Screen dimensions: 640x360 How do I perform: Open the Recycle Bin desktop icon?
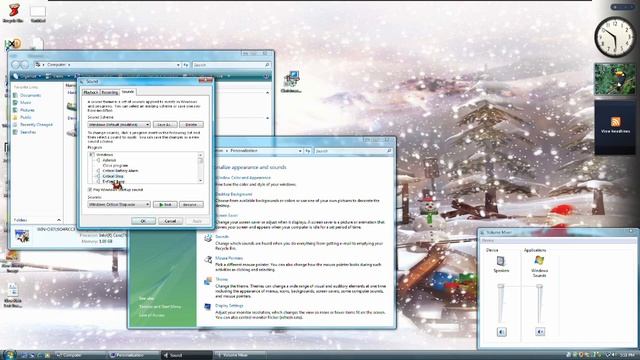tap(13, 13)
